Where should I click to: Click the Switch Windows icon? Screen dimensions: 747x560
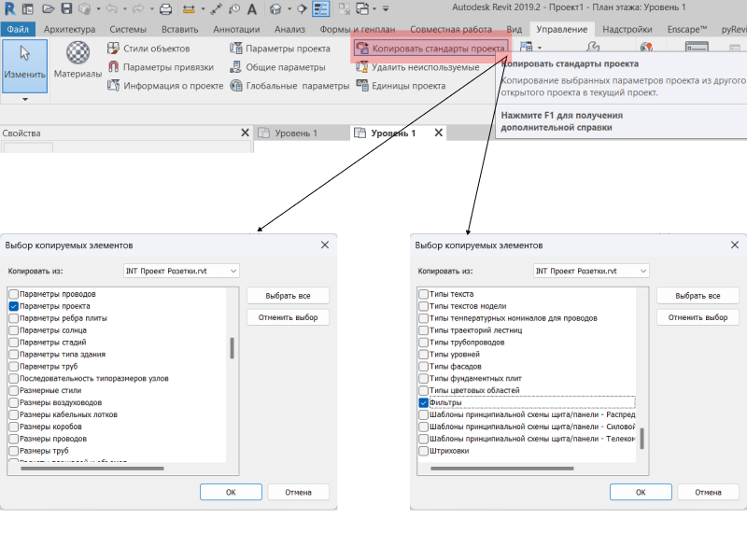[362, 8]
